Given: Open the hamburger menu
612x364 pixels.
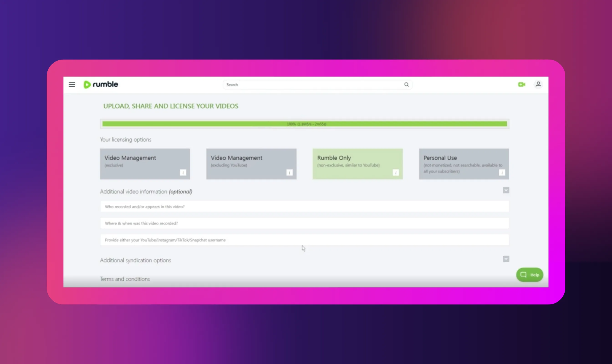Looking at the screenshot, I should (x=72, y=85).
